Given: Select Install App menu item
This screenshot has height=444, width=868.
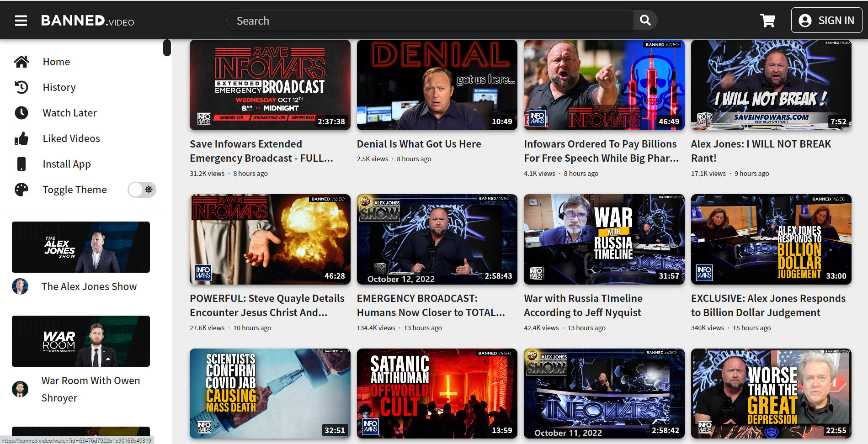Looking at the screenshot, I should (x=67, y=164).
